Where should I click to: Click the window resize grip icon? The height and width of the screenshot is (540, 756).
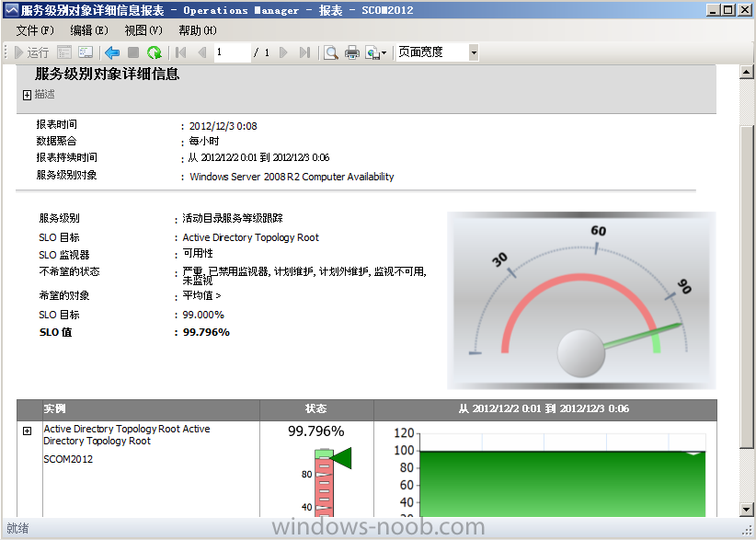click(x=747, y=530)
